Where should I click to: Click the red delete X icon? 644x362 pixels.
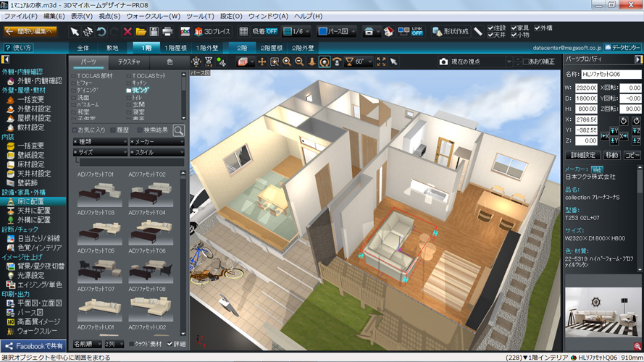(127, 32)
